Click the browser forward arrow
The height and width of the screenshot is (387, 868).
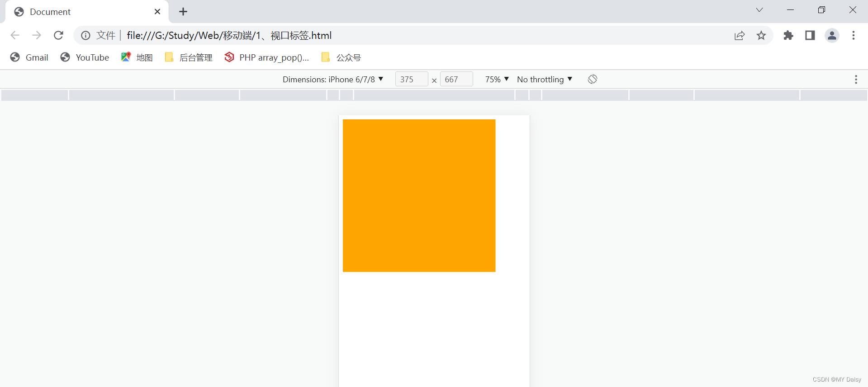click(x=37, y=35)
